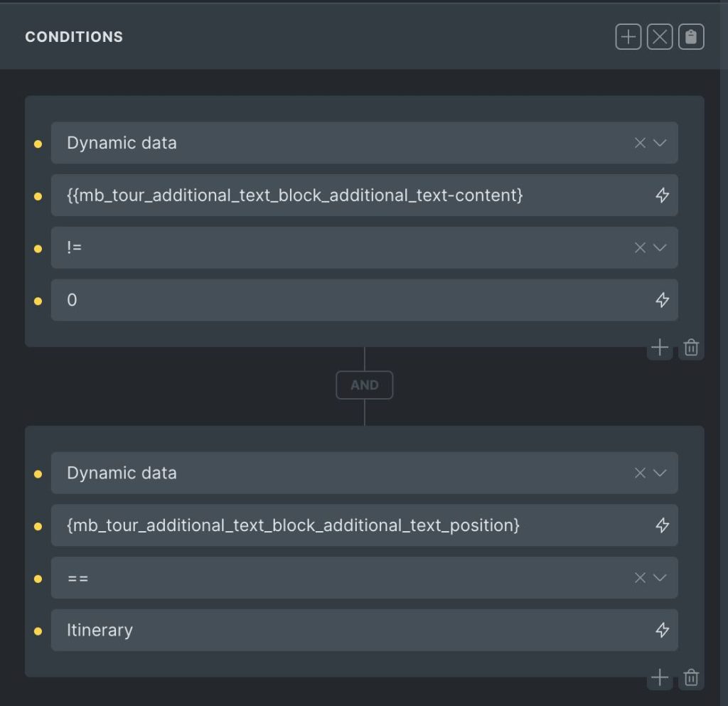Image resolution: width=728 pixels, height=706 pixels.
Task: Clear the "==" operator selection
Action: point(640,577)
